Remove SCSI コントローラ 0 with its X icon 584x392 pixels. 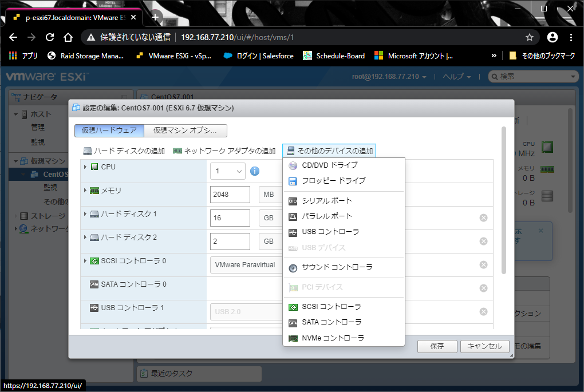[483, 265]
